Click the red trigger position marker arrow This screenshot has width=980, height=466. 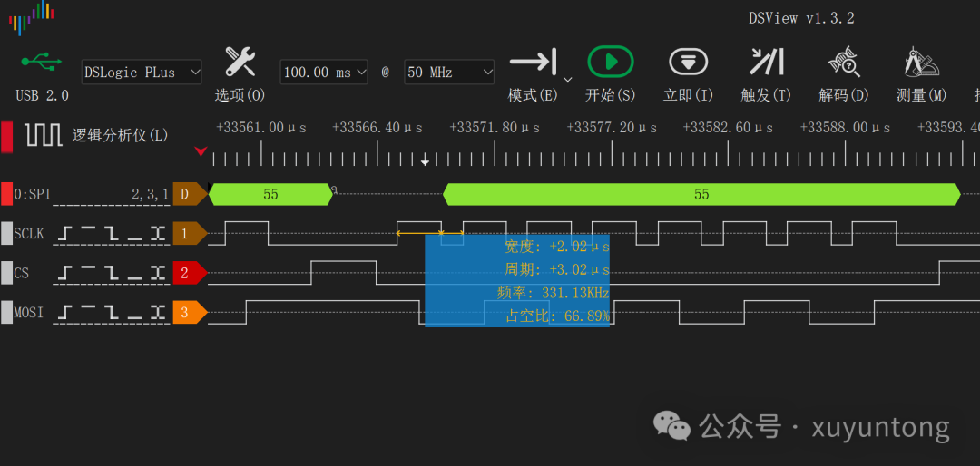click(x=201, y=151)
